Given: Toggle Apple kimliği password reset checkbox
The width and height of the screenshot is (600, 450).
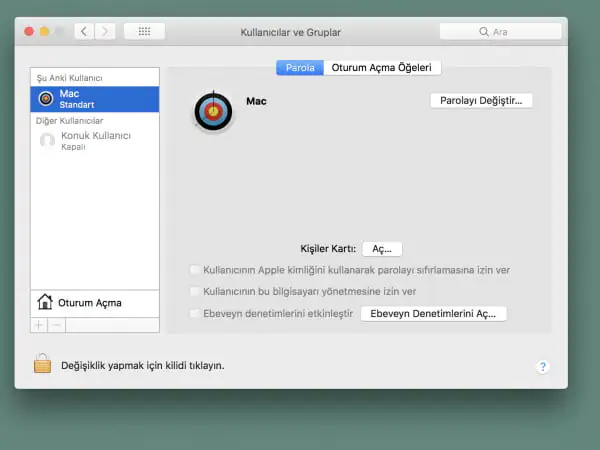Looking at the screenshot, I should (195, 270).
